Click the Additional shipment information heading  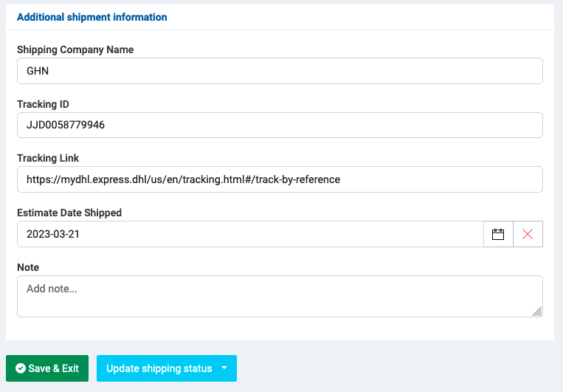click(91, 17)
